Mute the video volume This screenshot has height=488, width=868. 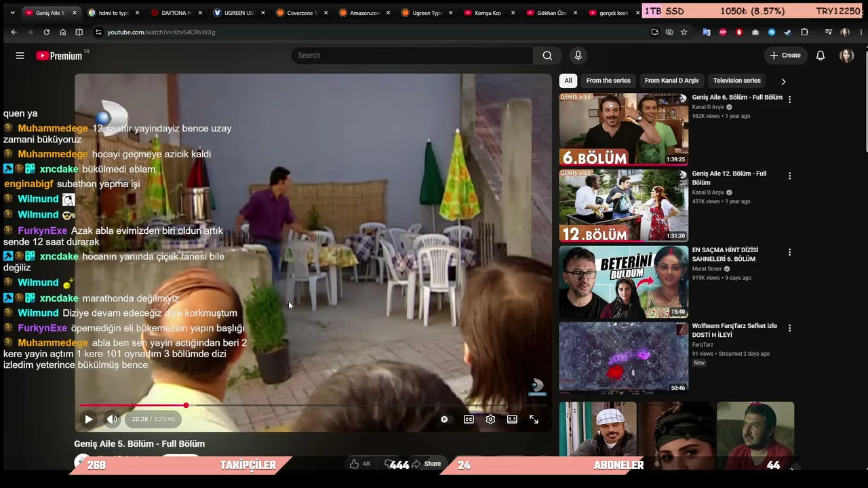(x=112, y=420)
